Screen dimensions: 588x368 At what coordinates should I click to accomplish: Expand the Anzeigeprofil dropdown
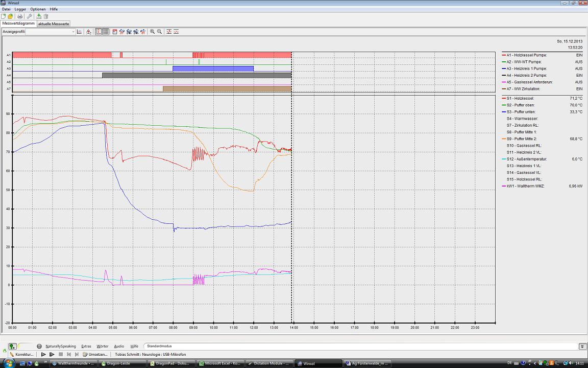(72, 32)
